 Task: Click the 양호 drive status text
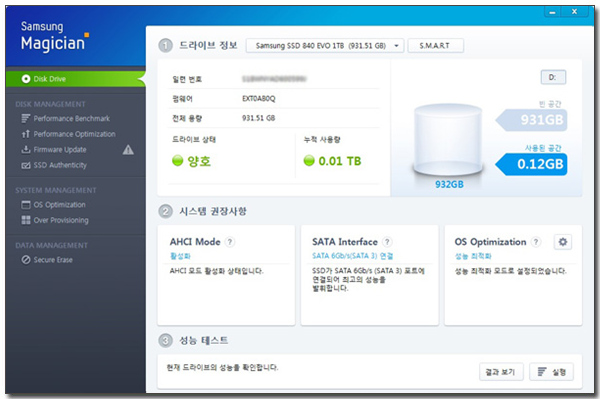click(x=199, y=161)
